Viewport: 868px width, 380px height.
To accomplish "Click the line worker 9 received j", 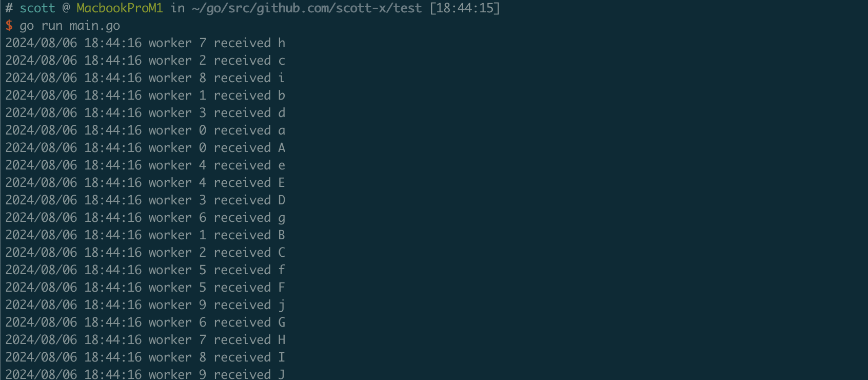I will [145, 305].
